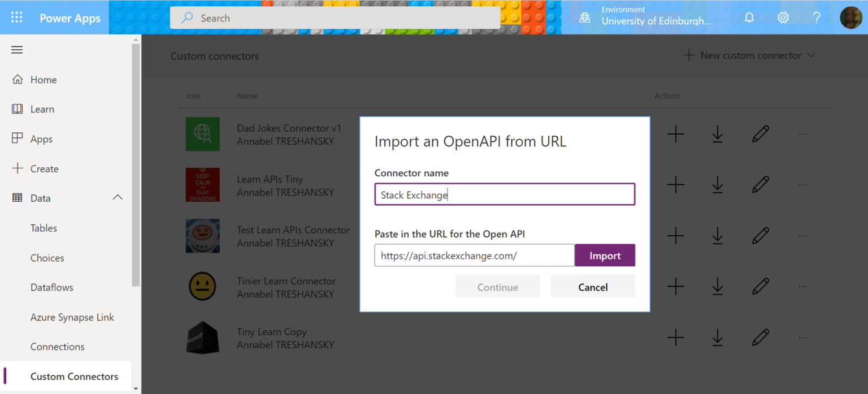Cancel the Import an OpenAPI dialog

[593, 286]
